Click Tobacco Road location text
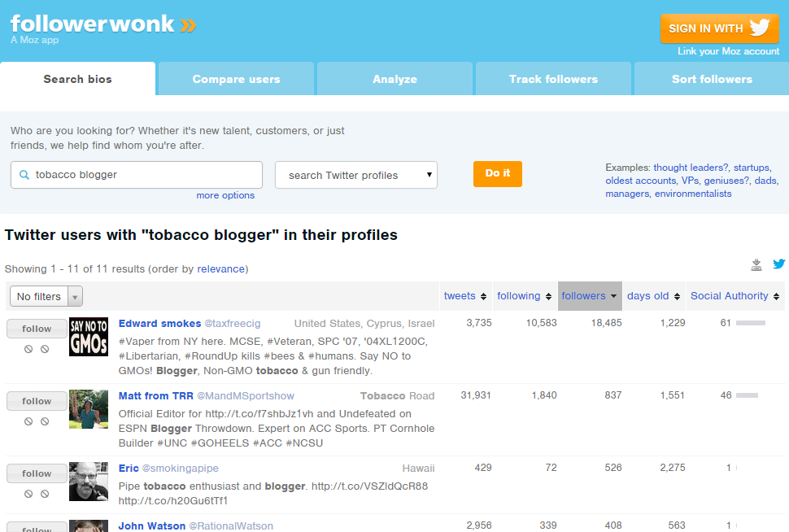The image size is (789, 532). [x=397, y=396]
